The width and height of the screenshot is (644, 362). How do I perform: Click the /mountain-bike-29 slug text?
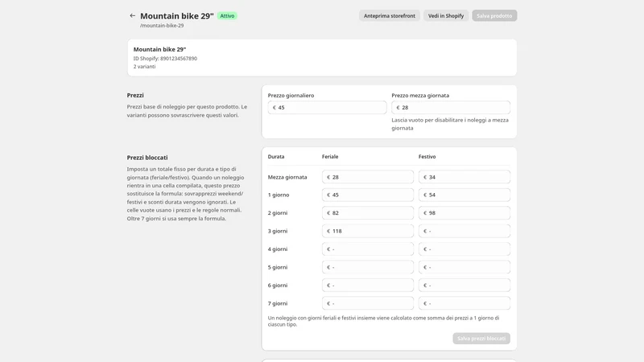pos(162,26)
